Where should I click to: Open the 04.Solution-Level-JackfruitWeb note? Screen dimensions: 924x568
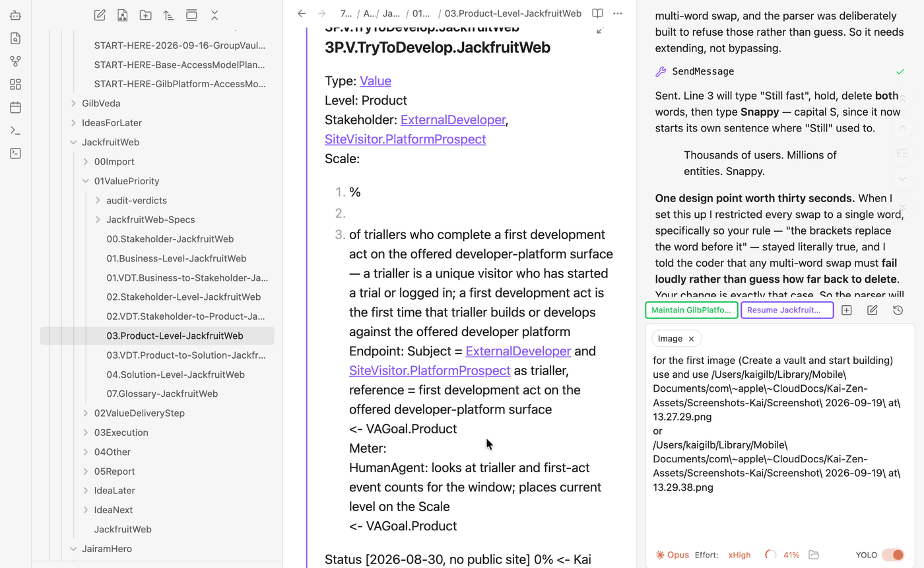(176, 374)
